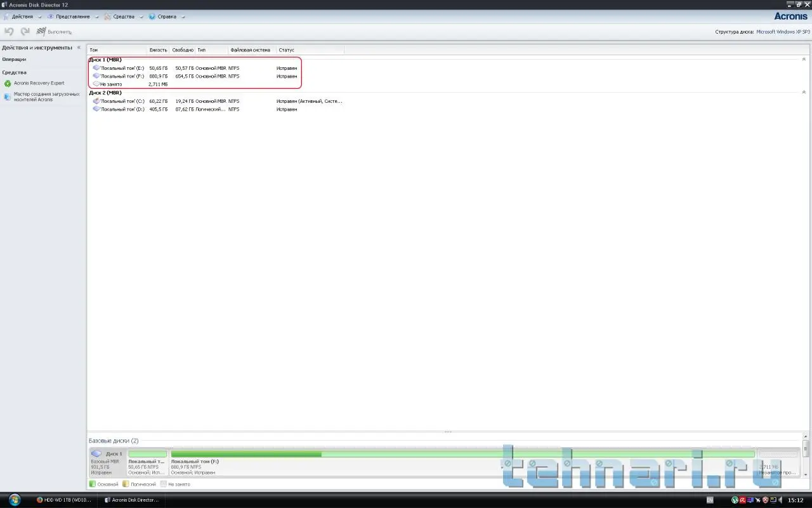The height and width of the screenshot is (508, 812).
Task: Launch Acronis Recovery Expert
Action: [x=39, y=83]
